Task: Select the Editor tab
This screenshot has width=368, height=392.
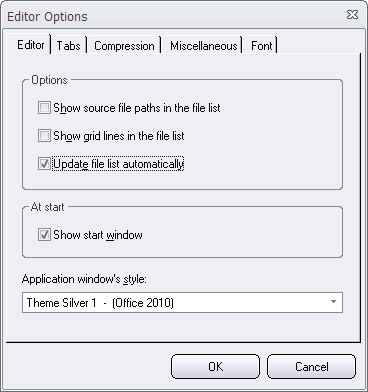Action: tap(31, 45)
